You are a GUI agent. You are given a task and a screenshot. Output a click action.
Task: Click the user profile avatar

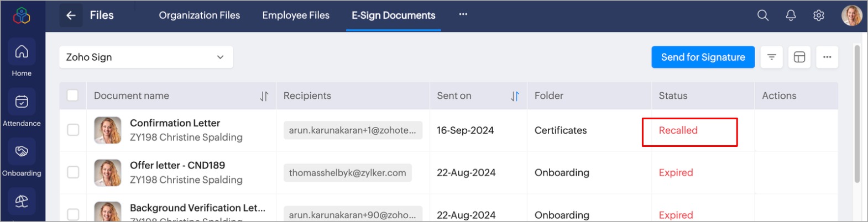tap(851, 15)
